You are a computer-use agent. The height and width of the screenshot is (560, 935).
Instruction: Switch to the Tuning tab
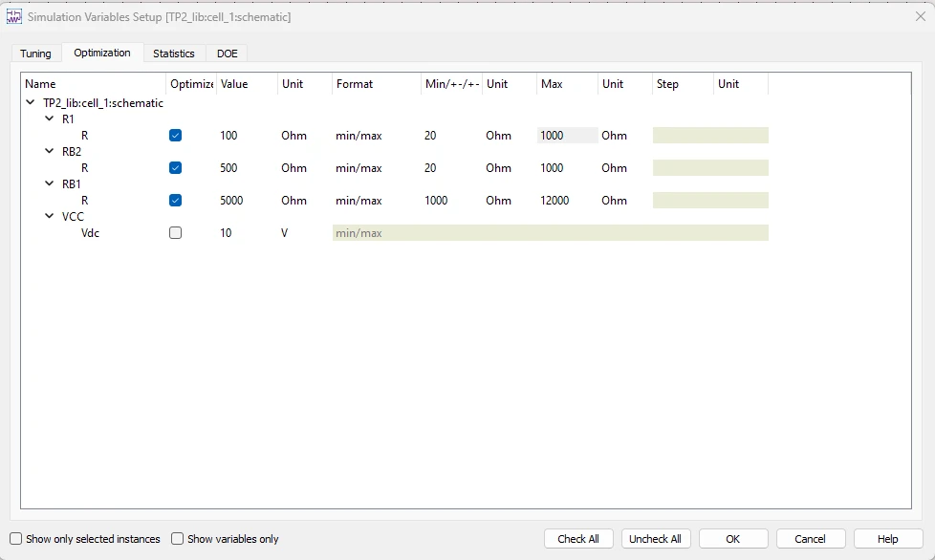coord(35,53)
